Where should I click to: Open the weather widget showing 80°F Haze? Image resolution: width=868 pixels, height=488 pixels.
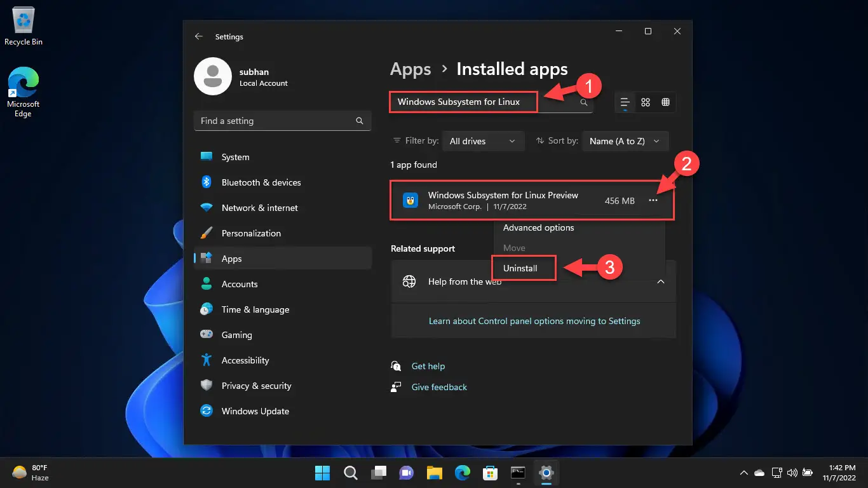(31, 473)
